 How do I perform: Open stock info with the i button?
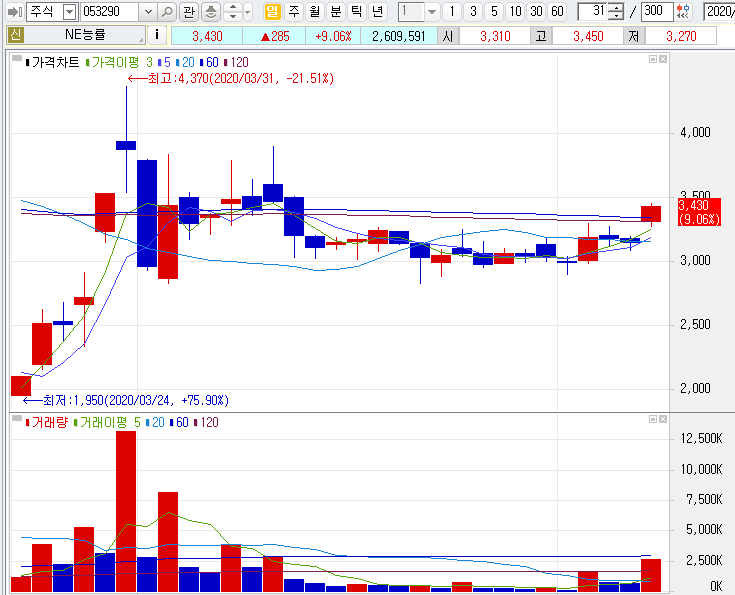coord(157,35)
